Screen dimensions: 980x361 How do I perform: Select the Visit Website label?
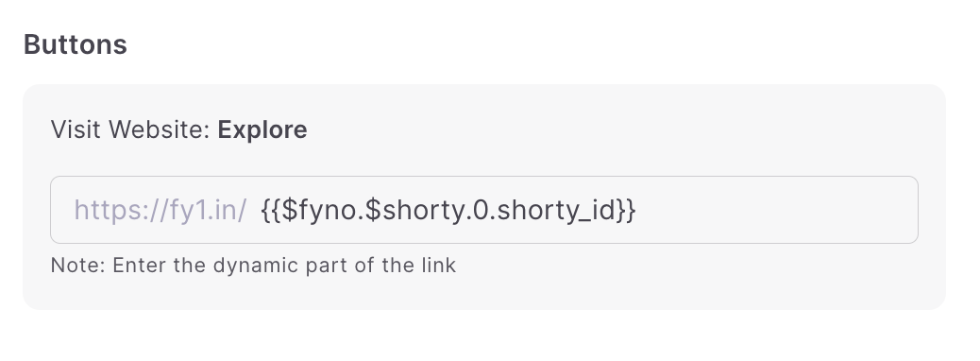coord(130,130)
